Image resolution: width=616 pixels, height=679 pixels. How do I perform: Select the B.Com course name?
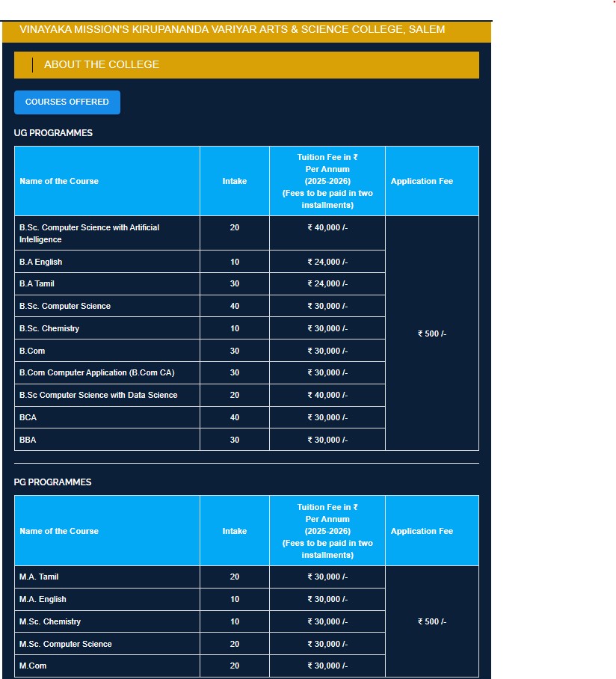click(x=32, y=351)
